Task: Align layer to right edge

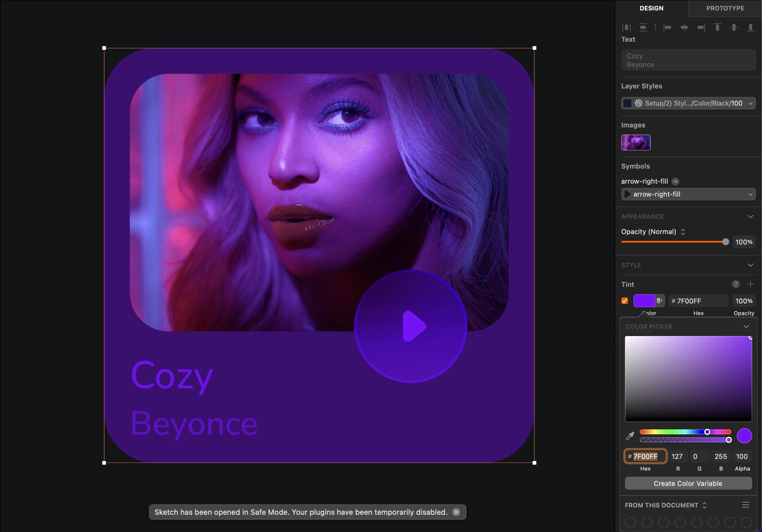Action: (701, 27)
